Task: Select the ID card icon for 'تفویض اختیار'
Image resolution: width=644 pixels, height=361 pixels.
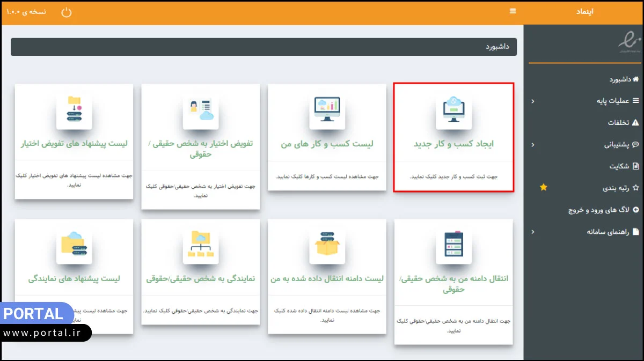Action: [200, 110]
